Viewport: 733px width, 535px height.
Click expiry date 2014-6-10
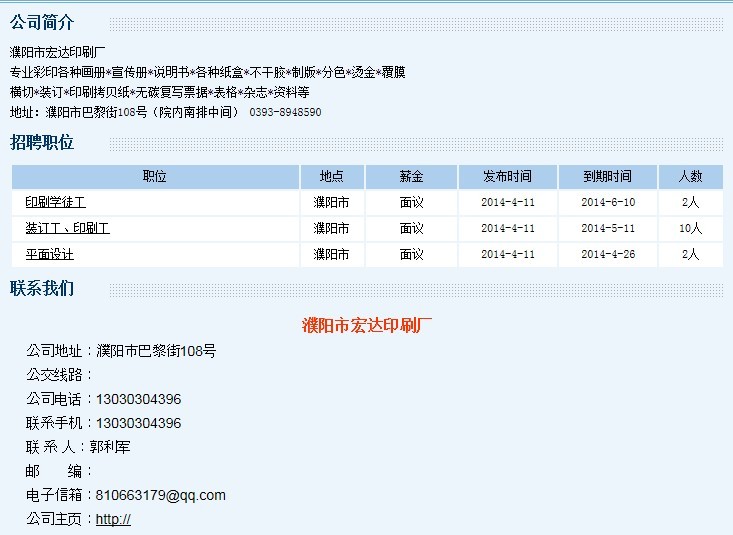point(608,202)
